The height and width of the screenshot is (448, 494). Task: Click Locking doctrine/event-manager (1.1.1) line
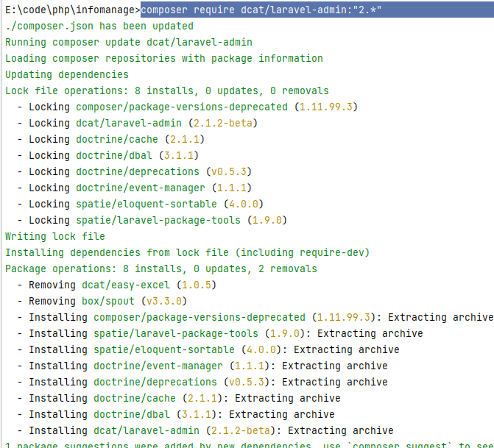135,188
